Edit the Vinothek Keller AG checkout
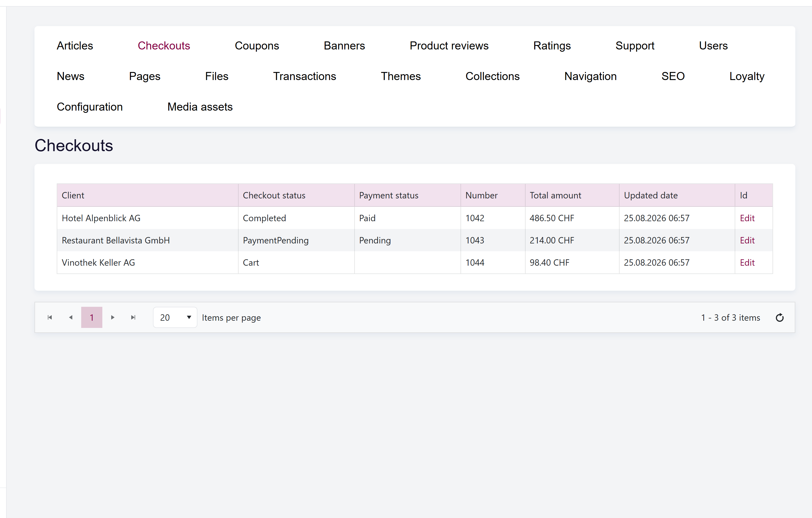The width and height of the screenshot is (812, 518). point(747,263)
